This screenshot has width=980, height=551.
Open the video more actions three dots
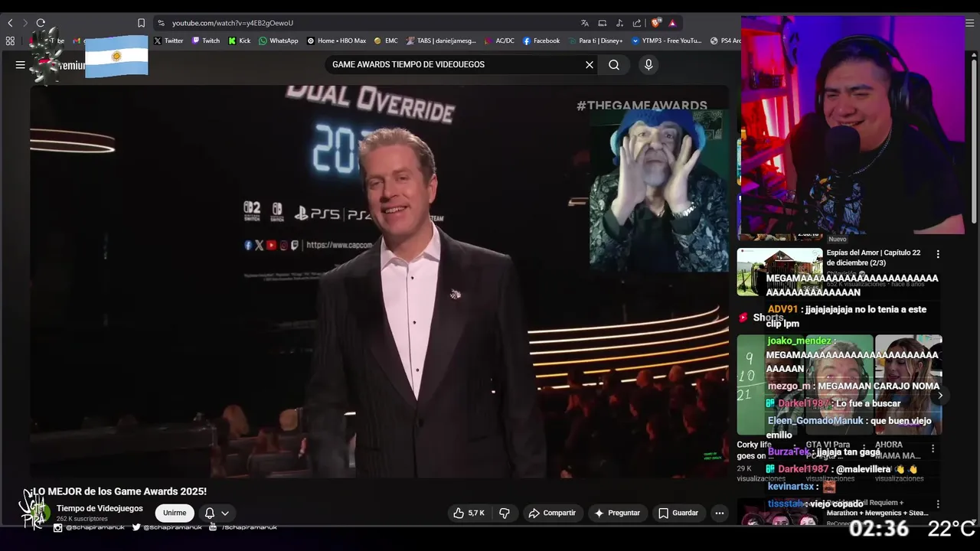(719, 513)
